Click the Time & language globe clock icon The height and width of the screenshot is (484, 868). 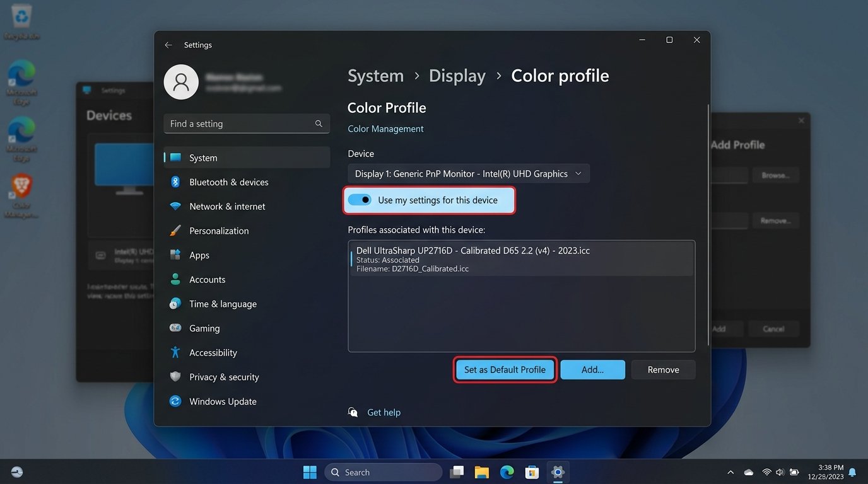(x=175, y=304)
